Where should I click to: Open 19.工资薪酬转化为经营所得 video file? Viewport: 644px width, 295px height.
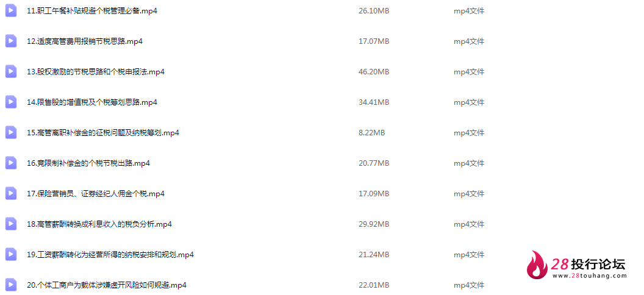(110, 254)
